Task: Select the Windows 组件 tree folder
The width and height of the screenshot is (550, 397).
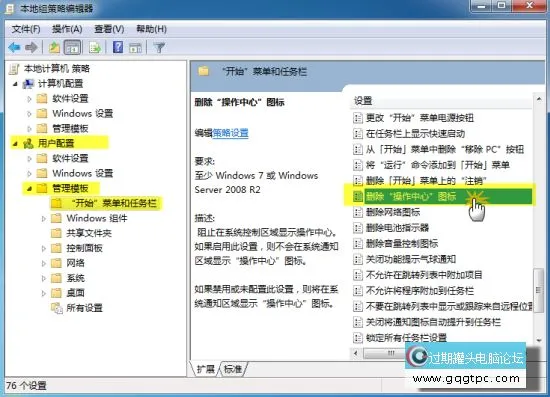Action: pos(97,218)
